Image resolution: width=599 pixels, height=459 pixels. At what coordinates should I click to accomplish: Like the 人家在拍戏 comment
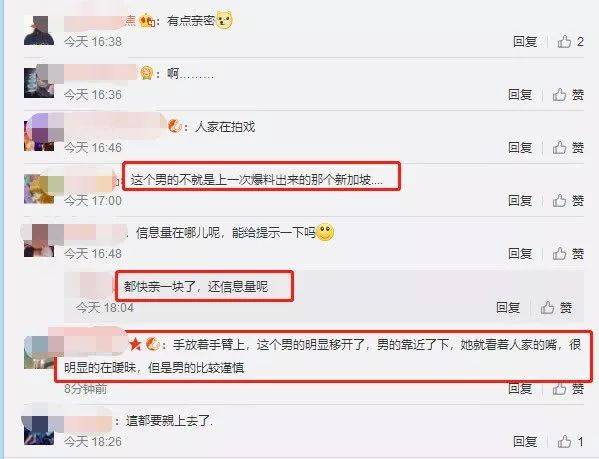(568, 147)
